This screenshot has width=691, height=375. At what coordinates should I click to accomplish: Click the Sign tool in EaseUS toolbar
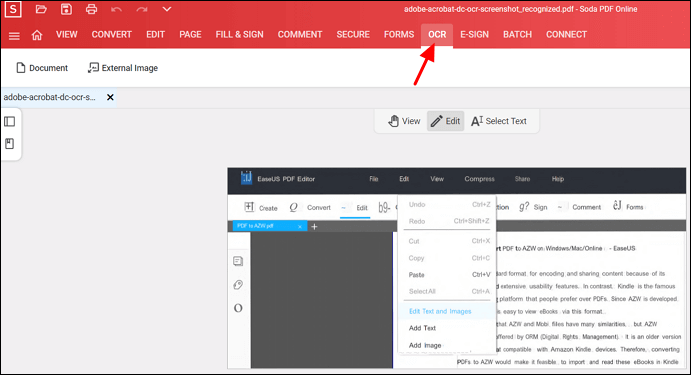coord(533,207)
